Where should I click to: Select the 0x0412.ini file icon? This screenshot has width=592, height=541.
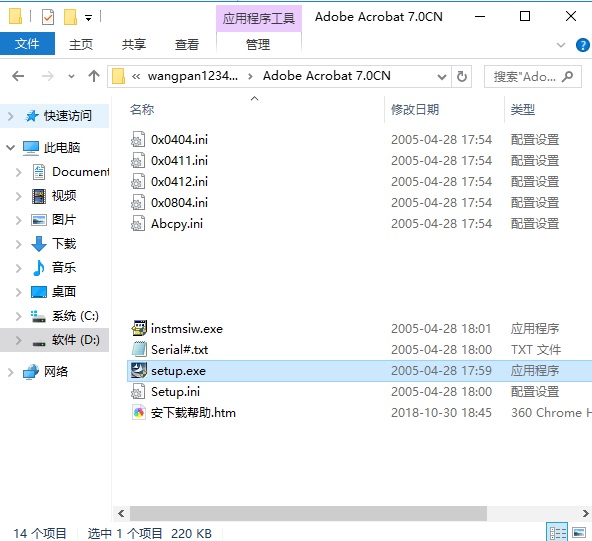coord(138,182)
